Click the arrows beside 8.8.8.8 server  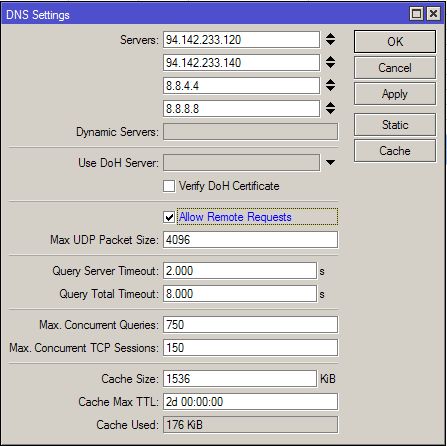(330, 108)
